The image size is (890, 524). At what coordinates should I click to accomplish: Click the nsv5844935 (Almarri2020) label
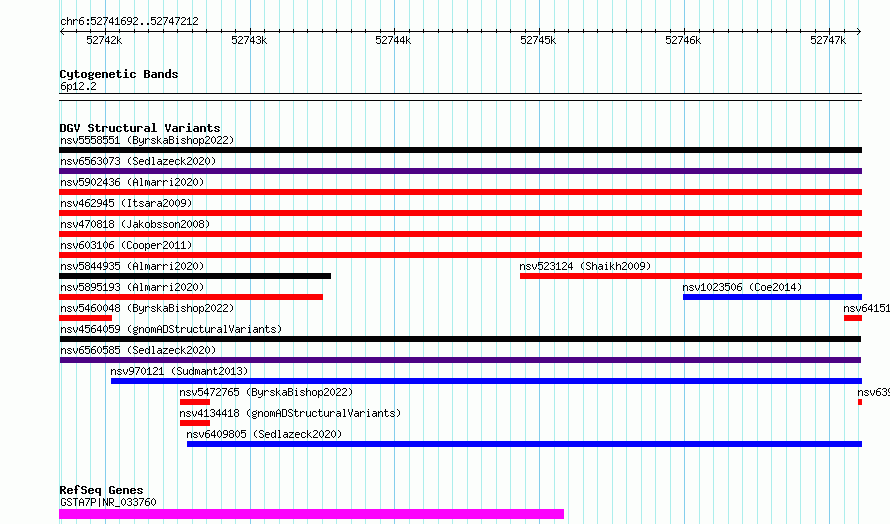click(x=132, y=266)
